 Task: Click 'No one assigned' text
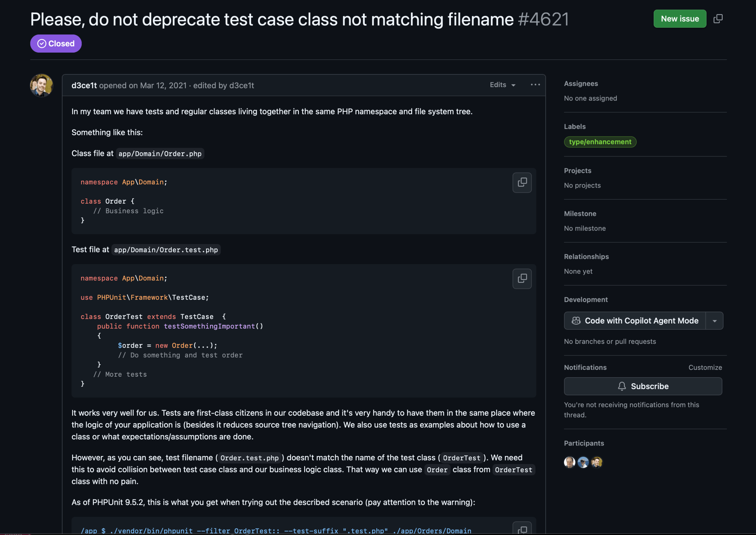pyautogui.click(x=590, y=98)
